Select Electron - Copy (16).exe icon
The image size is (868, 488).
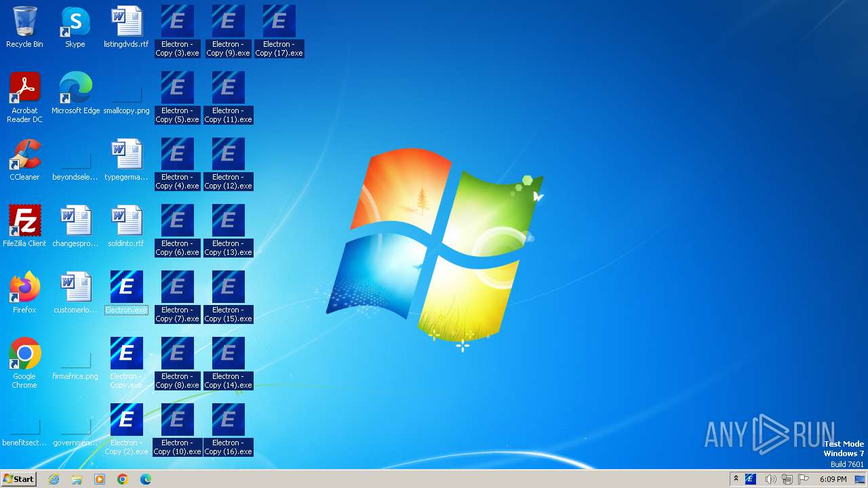click(x=228, y=430)
